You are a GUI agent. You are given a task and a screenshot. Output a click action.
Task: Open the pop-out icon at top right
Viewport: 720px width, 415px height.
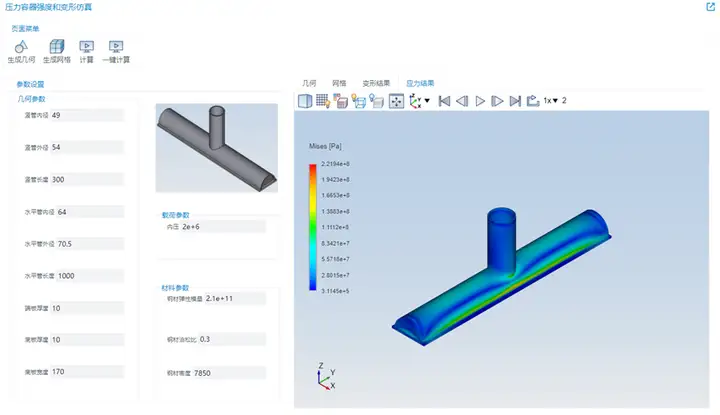tap(710, 7)
